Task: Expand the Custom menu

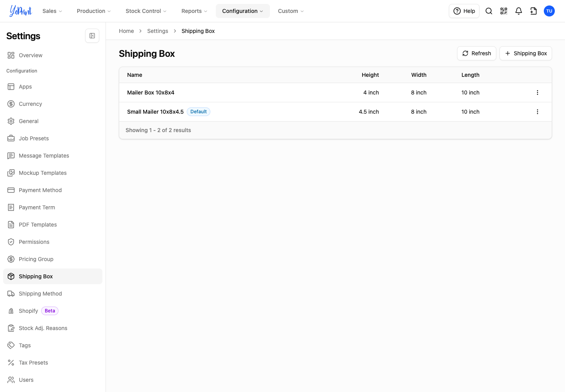Action: (291, 11)
